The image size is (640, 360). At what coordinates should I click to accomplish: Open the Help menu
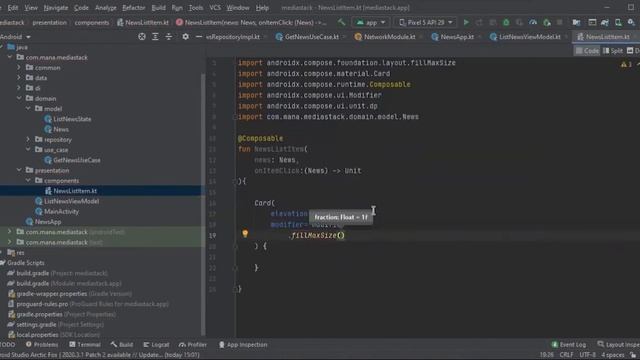click(x=262, y=7)
